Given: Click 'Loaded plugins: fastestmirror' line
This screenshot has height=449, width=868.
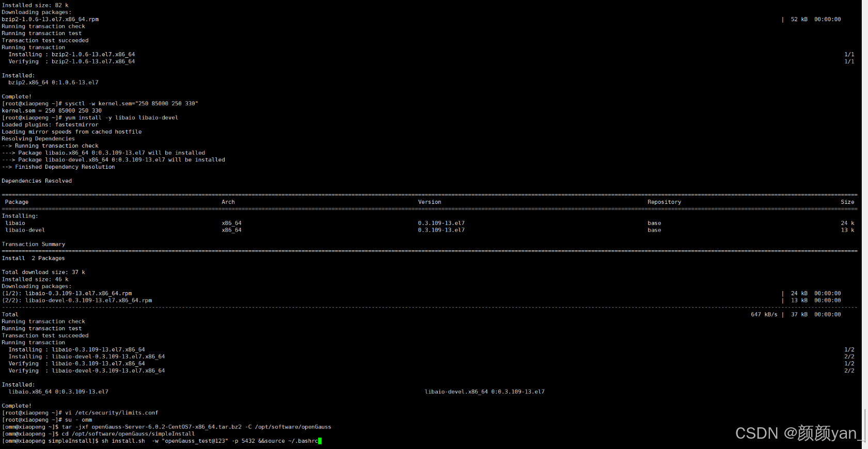Looking at the screenshot, I should (x=50, y=125).
